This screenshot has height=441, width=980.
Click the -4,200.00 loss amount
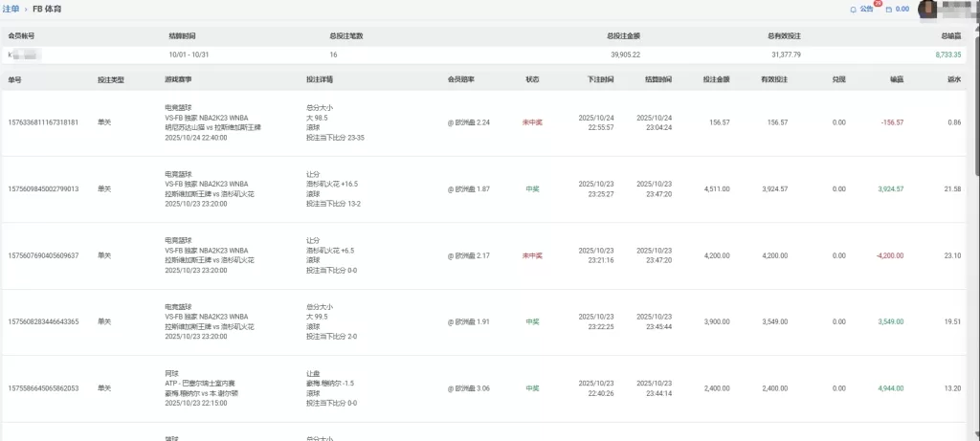click(888, 255)
